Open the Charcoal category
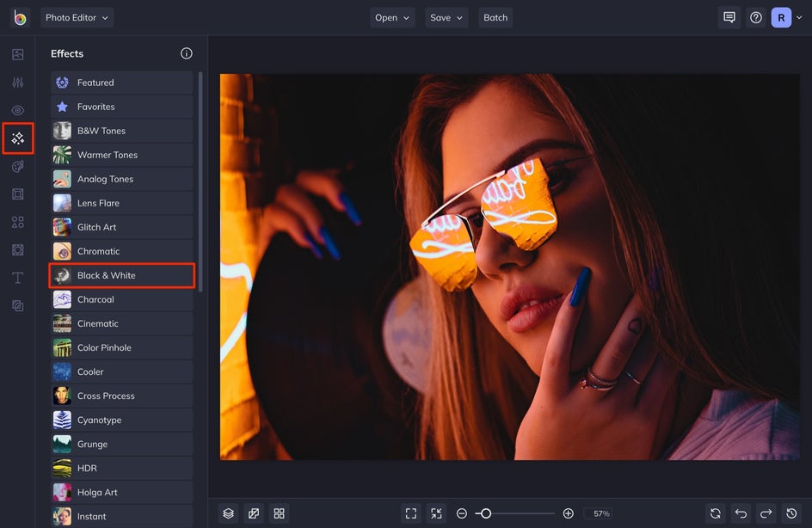812x528 pixels. pos(121,299)
